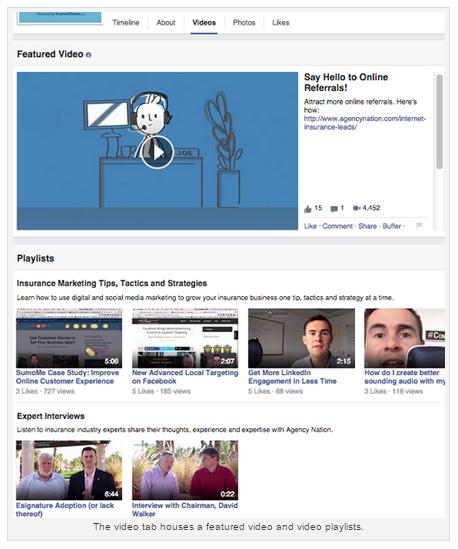458x549 pixels.
Task: Click the video views camera icon
Action: click(356, 208)
